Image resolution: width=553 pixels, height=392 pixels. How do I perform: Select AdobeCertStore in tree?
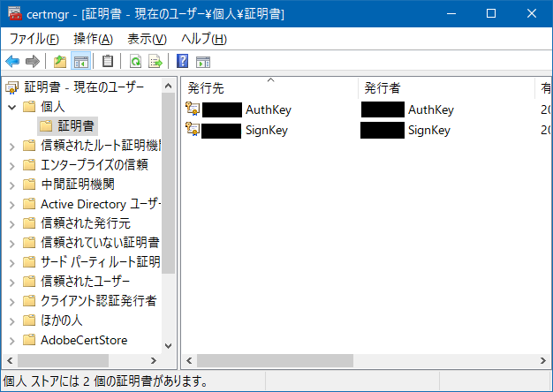coord(84,340)
